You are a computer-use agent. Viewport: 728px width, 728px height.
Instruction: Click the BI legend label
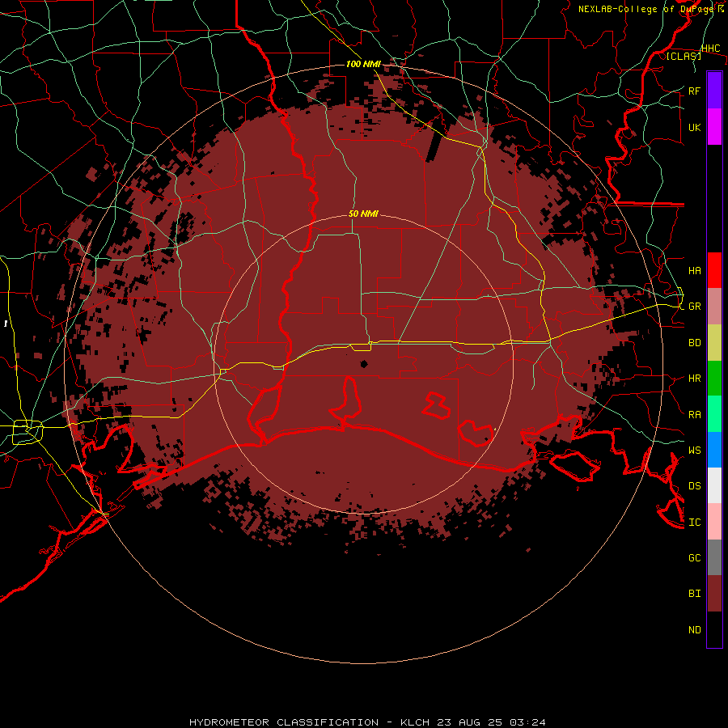(x=695, y=594)
